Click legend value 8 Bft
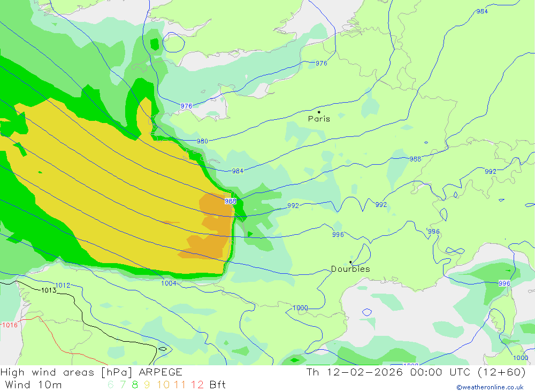 coord(135,385)
